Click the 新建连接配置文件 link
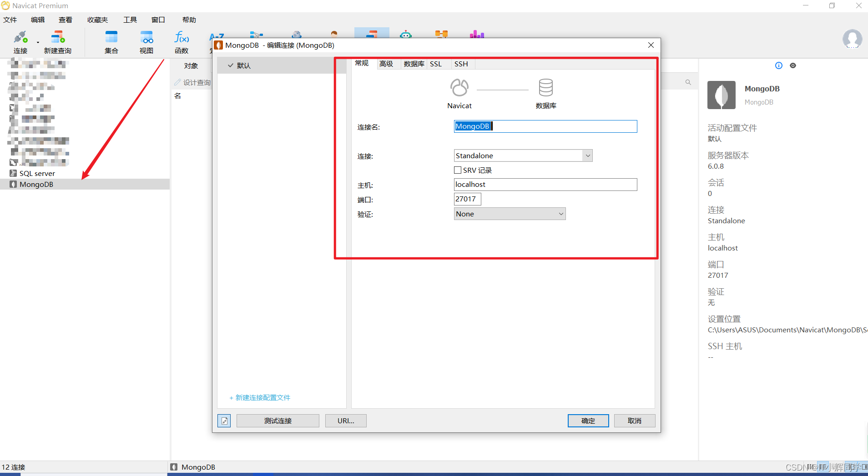868x476 pixels. (x=260, y=397)
